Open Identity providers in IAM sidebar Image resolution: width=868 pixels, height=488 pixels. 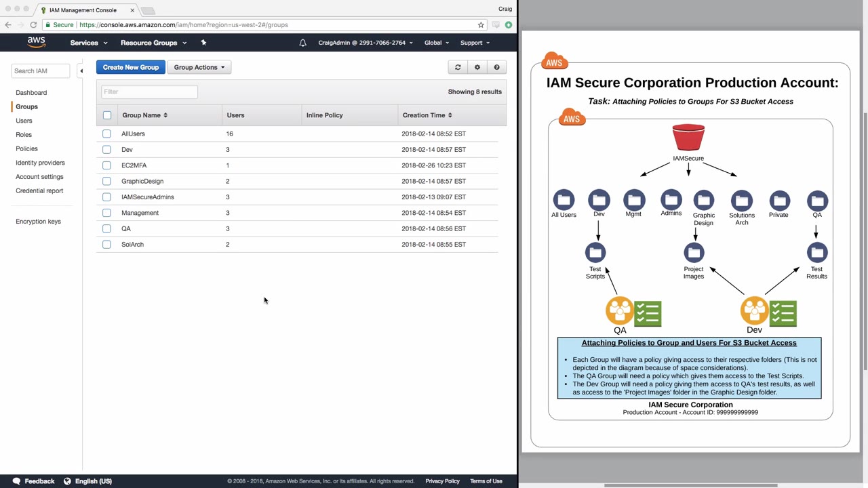point(40,163)
